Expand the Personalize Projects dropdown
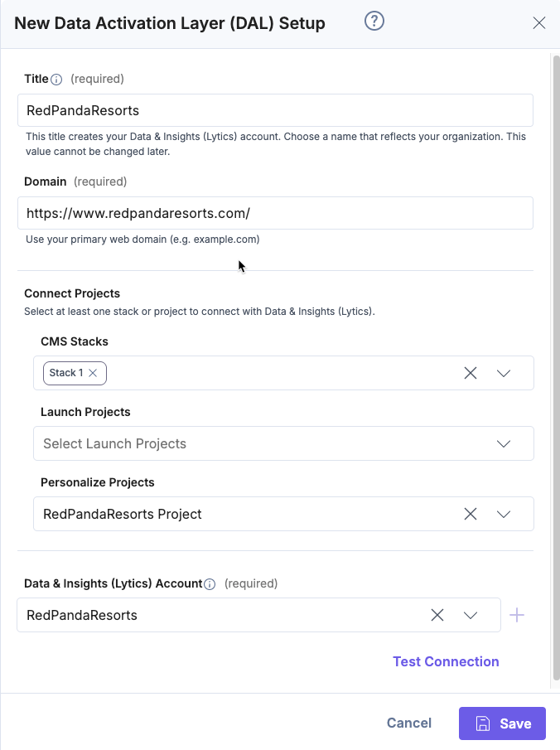 point(504,514)
